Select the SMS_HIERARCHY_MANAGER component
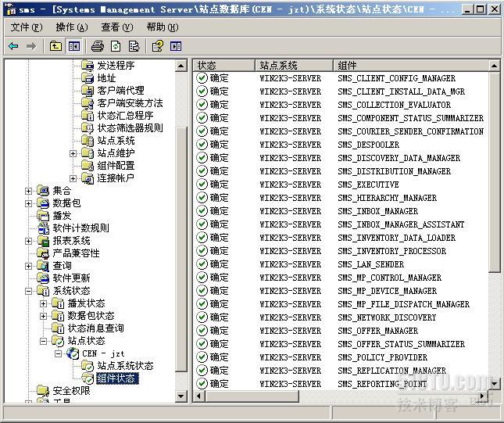This screenshot has width=504, height=423. (388, 198)
